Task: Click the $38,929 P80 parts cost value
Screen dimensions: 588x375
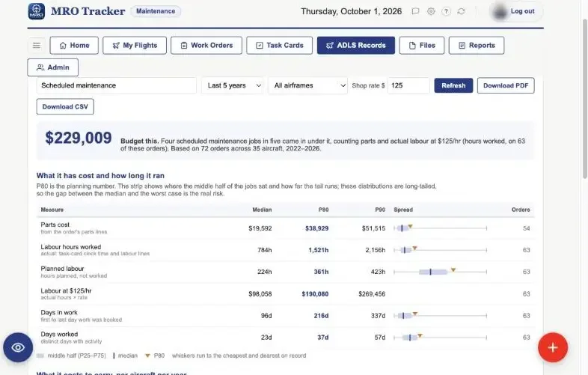Action: 317,228
